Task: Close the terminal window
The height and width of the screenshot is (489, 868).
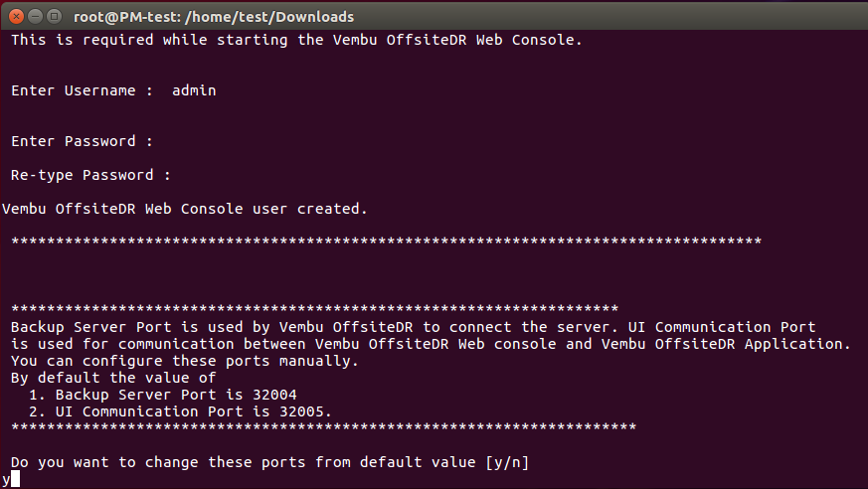Action: 17,17
